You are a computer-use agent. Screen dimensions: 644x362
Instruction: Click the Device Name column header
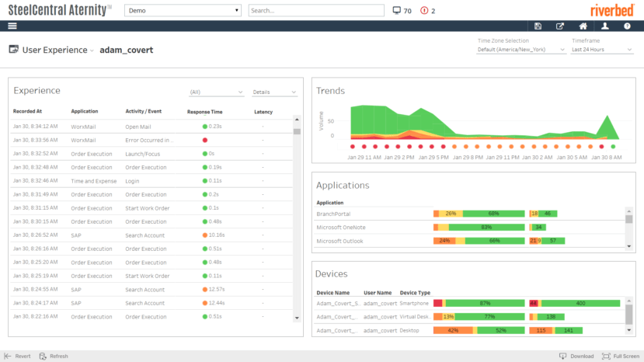(x=332, y=293)
